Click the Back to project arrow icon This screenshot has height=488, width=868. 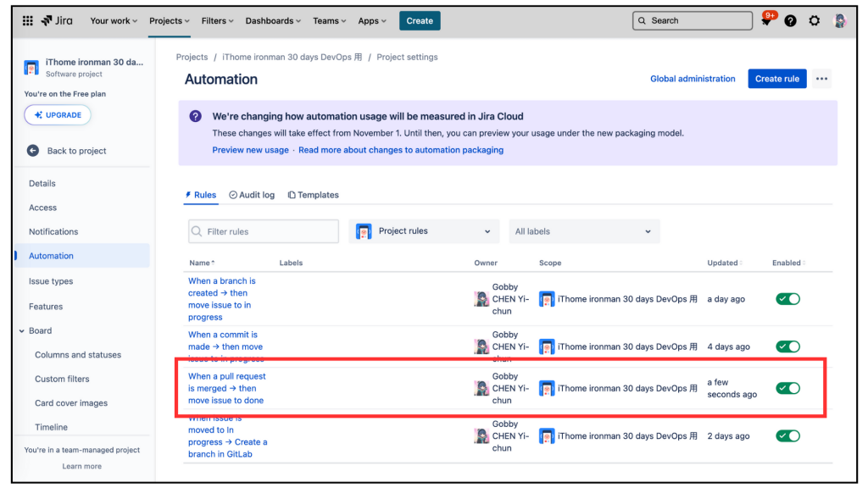coord(33,151)
